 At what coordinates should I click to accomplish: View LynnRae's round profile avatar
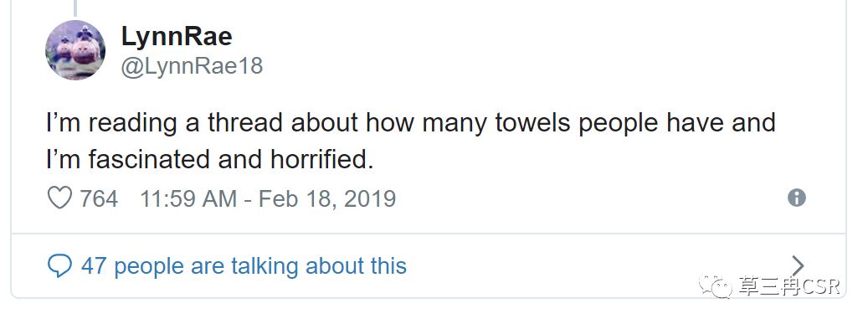(75, 50)
